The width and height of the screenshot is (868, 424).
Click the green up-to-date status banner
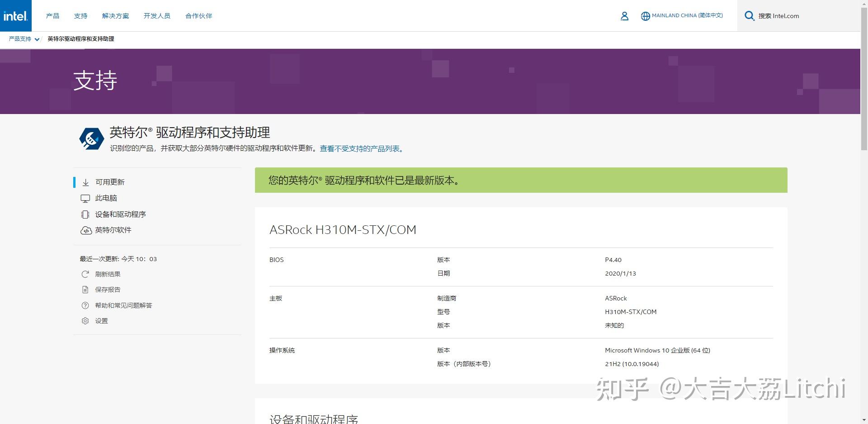[x=521, y=180]
